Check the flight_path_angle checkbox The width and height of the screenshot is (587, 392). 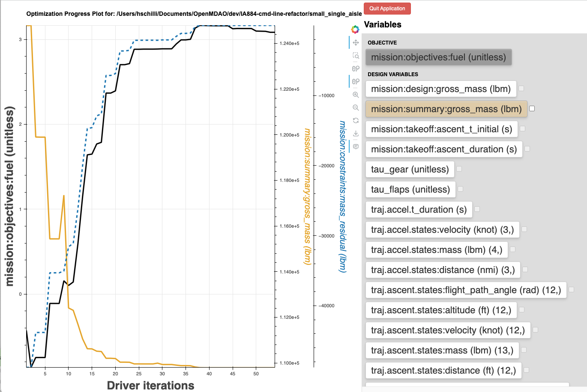[572, 290]
